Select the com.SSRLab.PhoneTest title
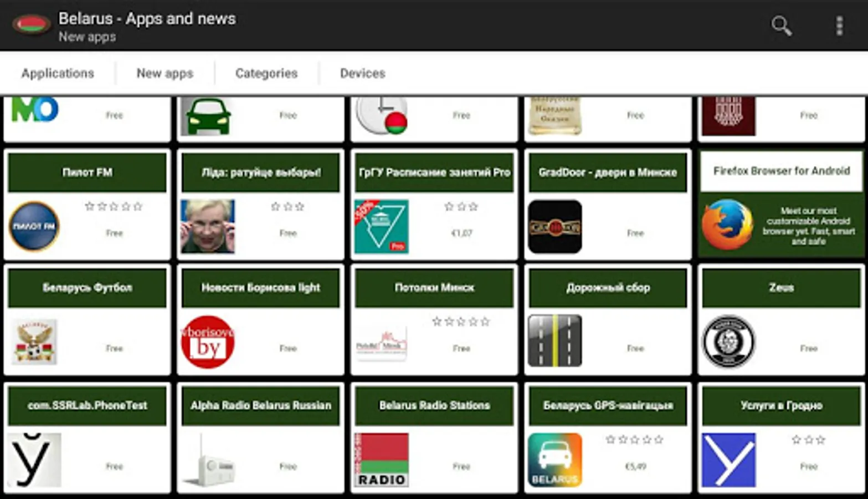 pyautogui.click(x=87, y=406)
